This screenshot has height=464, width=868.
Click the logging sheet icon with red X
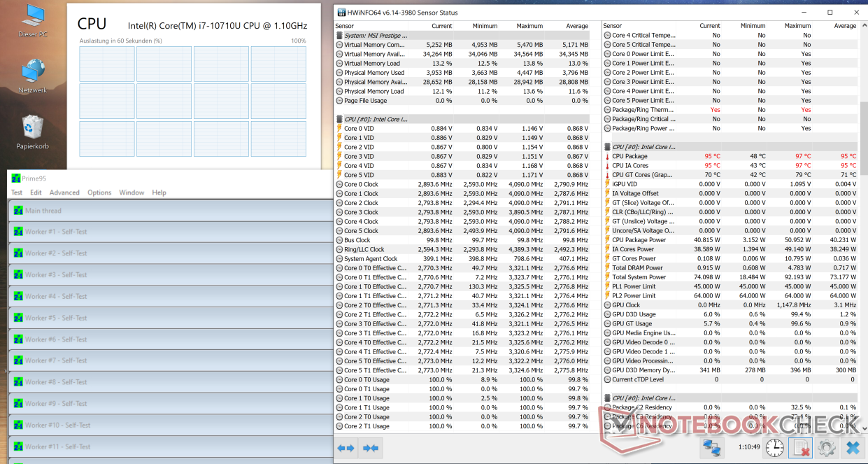799,447
